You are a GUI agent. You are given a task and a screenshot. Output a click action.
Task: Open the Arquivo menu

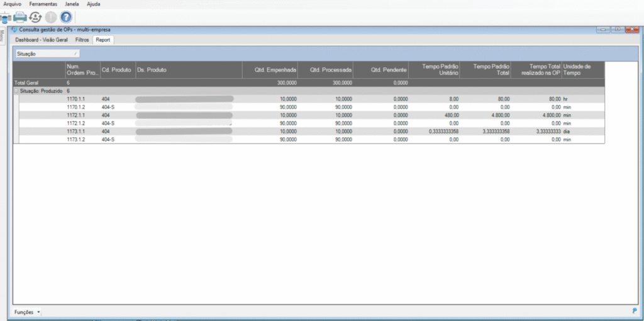pos(13,4)
